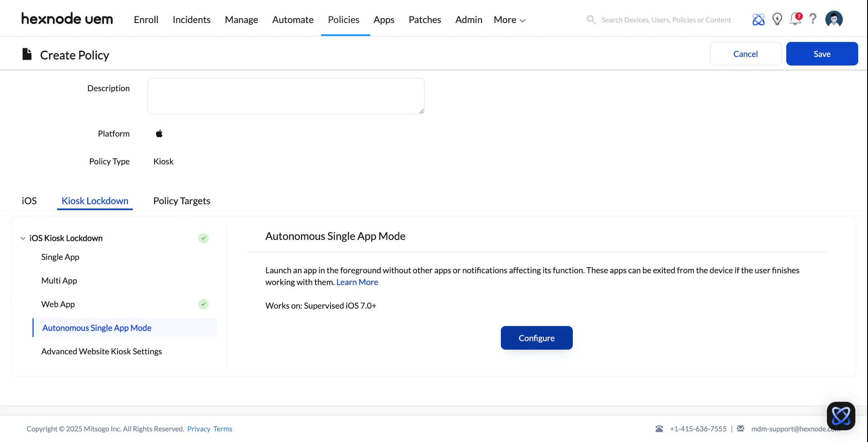Click the Learn More link
The width and height of the screenshot is (868, 442).
[x=357, y=282]
